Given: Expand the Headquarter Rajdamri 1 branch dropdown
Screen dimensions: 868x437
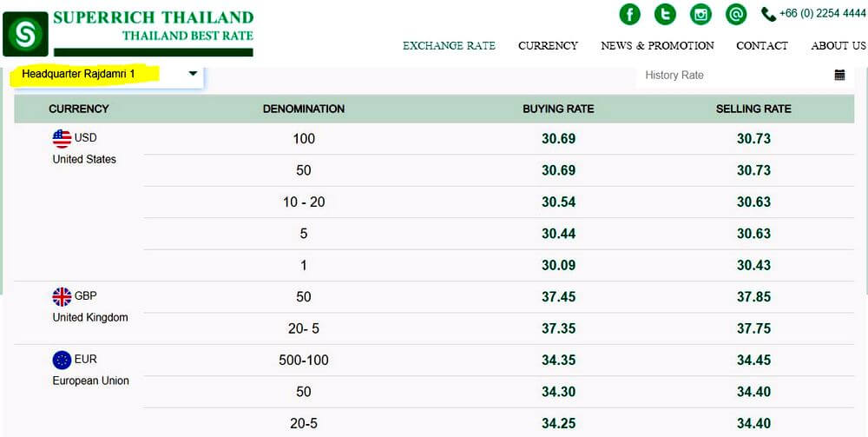Looking at the screenshot, I should pos(193,74).
